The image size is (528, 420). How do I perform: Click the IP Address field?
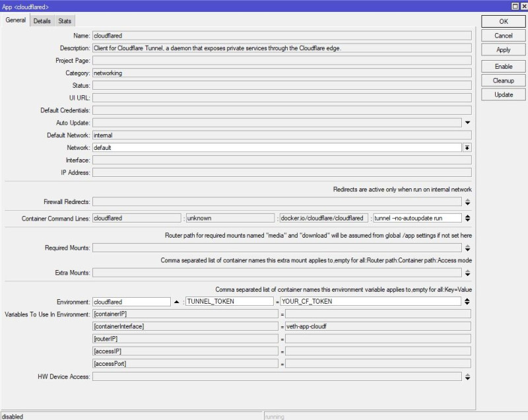pos(282,173)
